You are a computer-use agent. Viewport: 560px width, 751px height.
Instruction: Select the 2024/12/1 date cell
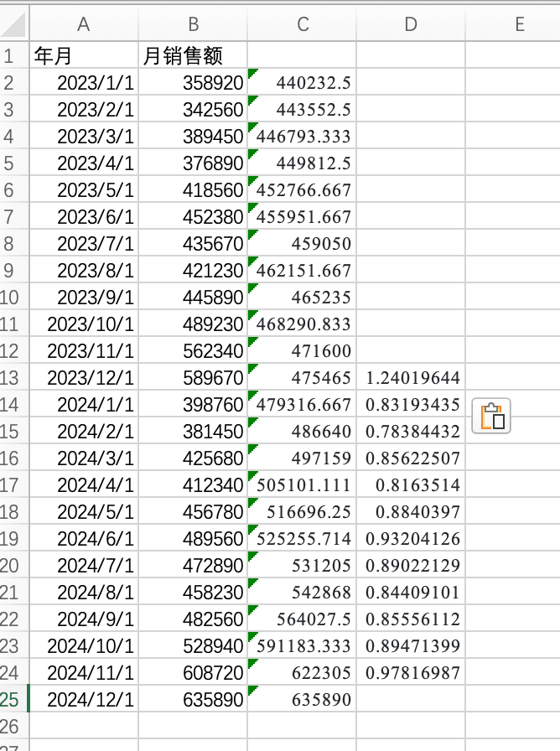coord(83,700)
